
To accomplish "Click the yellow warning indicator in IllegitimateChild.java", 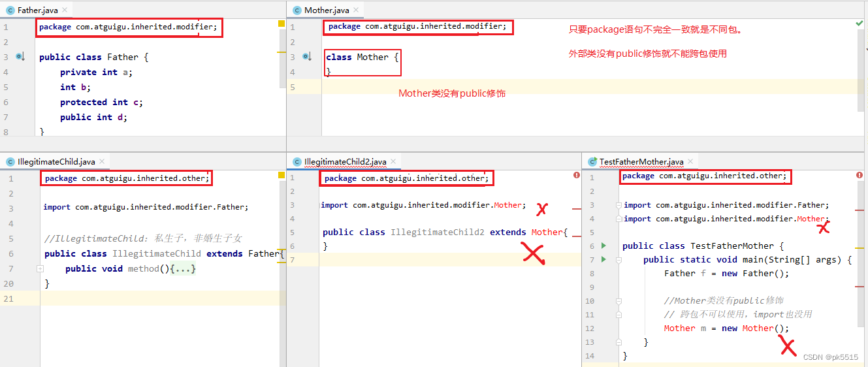I will 281,175.
